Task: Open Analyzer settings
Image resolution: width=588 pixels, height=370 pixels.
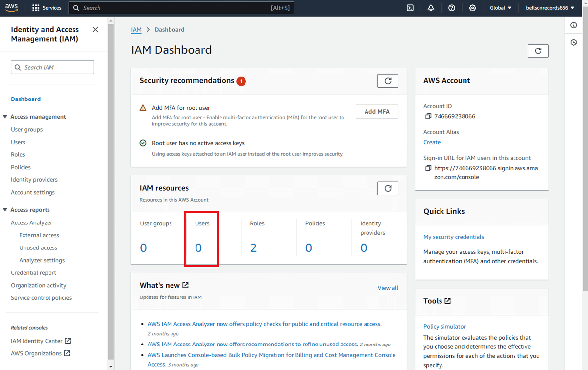Action: click(x=42, y=260)
